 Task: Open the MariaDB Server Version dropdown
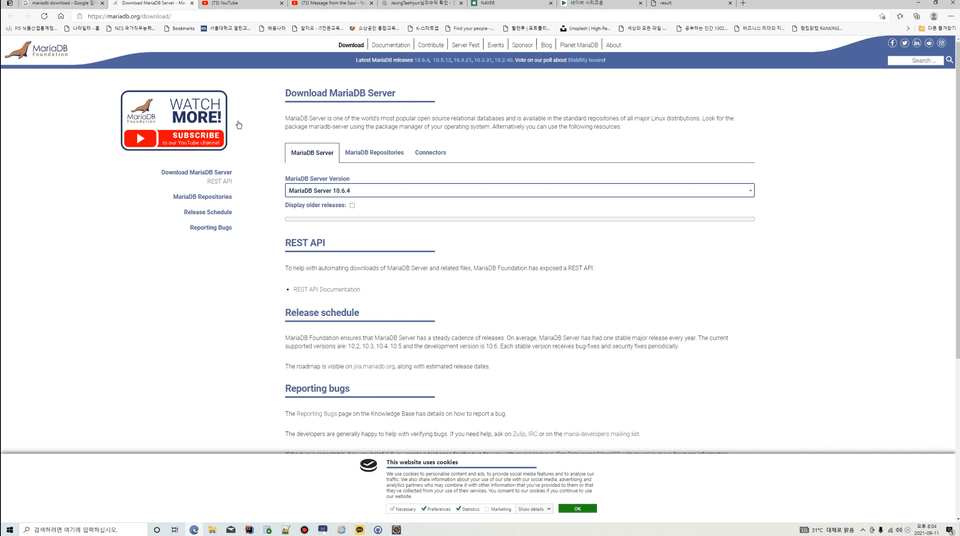point(519,191)
